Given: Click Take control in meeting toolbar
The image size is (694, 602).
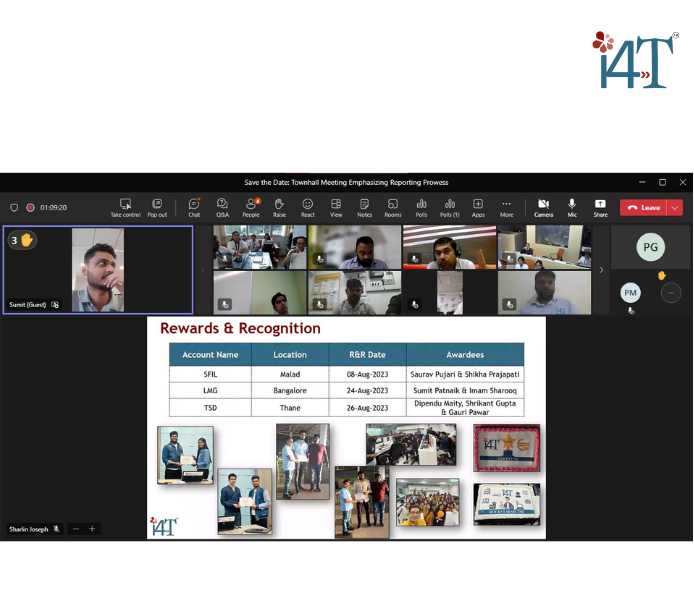Looking at the screenshot, I should (x=125, y=208).
